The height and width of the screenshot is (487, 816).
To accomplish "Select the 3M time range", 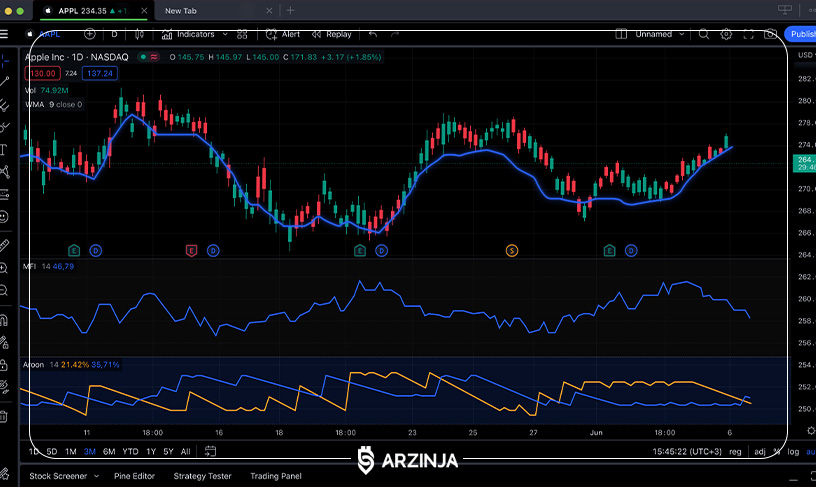I will tap(90, 452).
